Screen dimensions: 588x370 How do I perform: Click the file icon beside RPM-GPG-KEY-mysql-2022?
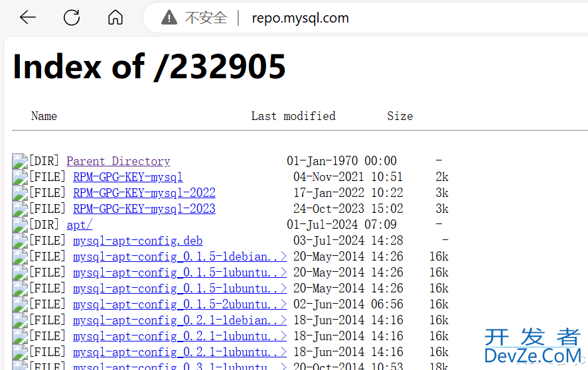(x=20, y=193)
